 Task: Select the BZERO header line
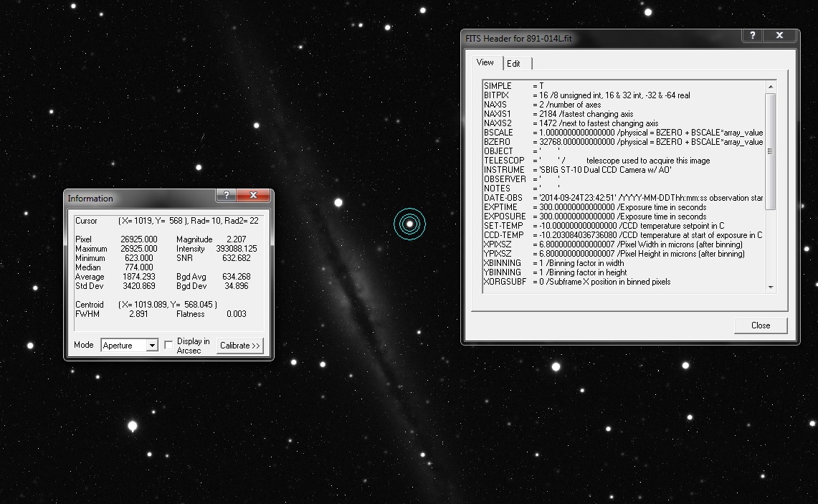(x=624, y=142)
